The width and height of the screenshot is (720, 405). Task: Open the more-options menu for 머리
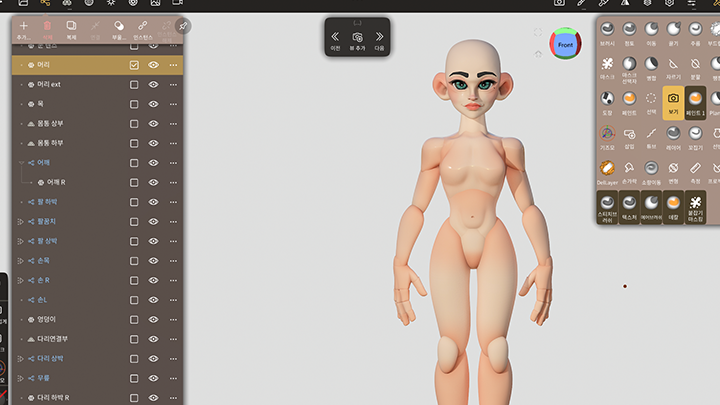[173, 65]
